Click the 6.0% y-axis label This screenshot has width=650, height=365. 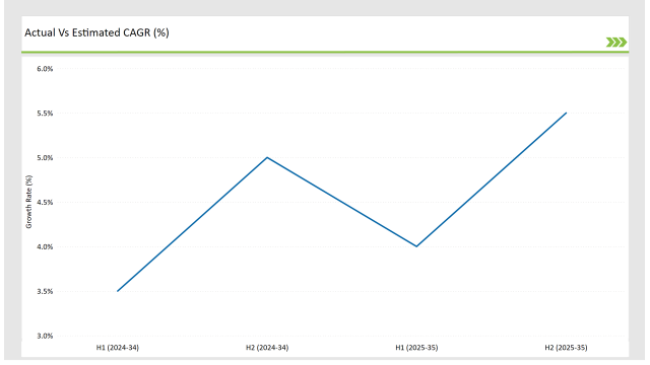[45, 69]
